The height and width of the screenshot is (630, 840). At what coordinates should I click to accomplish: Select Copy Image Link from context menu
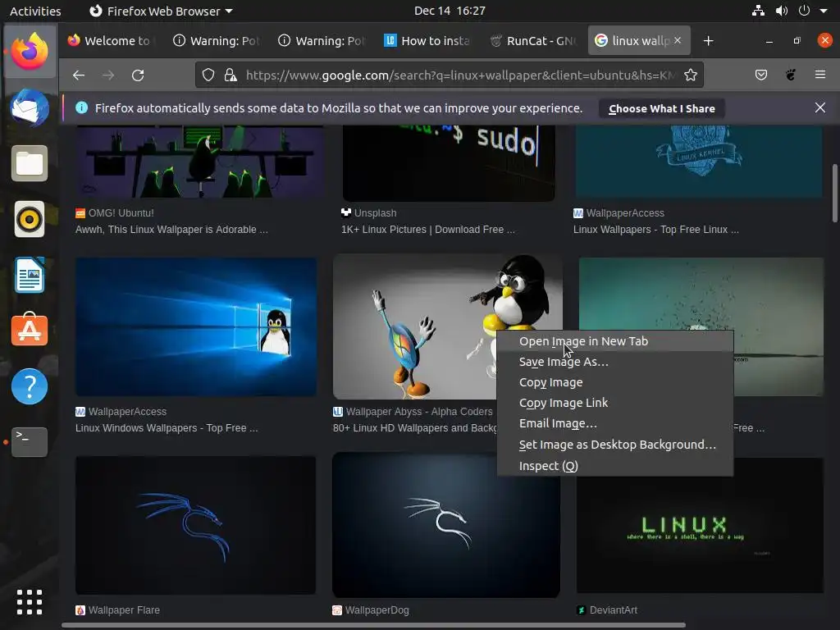[615, 403]
